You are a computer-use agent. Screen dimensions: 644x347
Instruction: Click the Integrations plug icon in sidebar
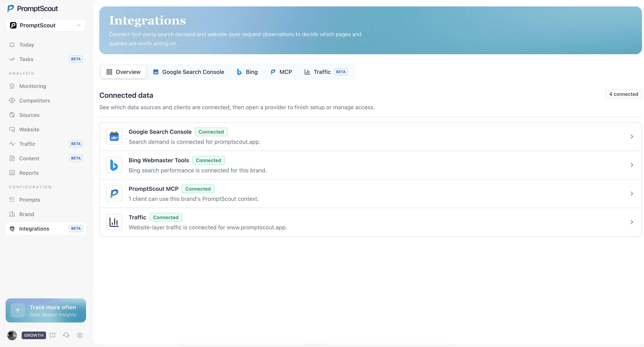coord(12,229)
